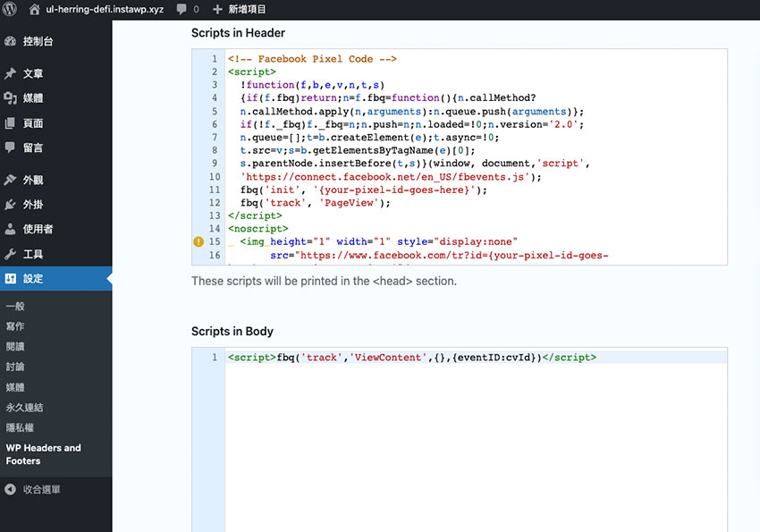Go to 寫作 writing settings
The width and height of the screenshot is (760, 532).
tap(15, 326)
